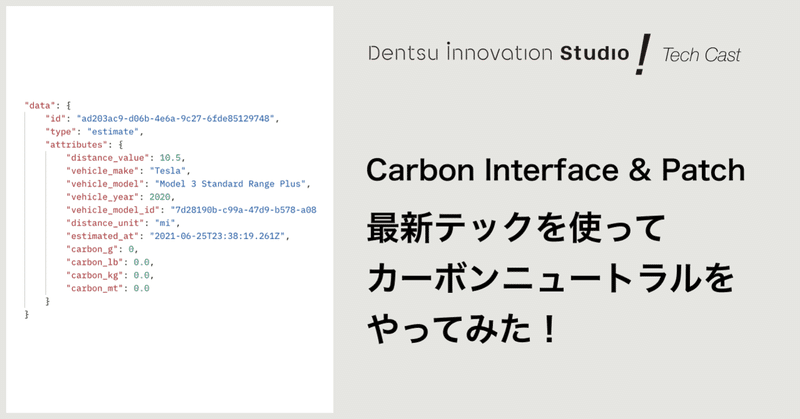
Task: Click the distance_value 10.5 line
Action: pyautogui.click(x=126, y=158)
